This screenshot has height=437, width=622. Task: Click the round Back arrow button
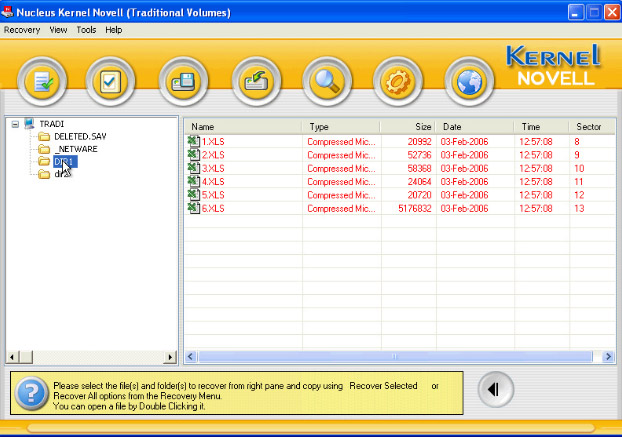tap(495, 389)
